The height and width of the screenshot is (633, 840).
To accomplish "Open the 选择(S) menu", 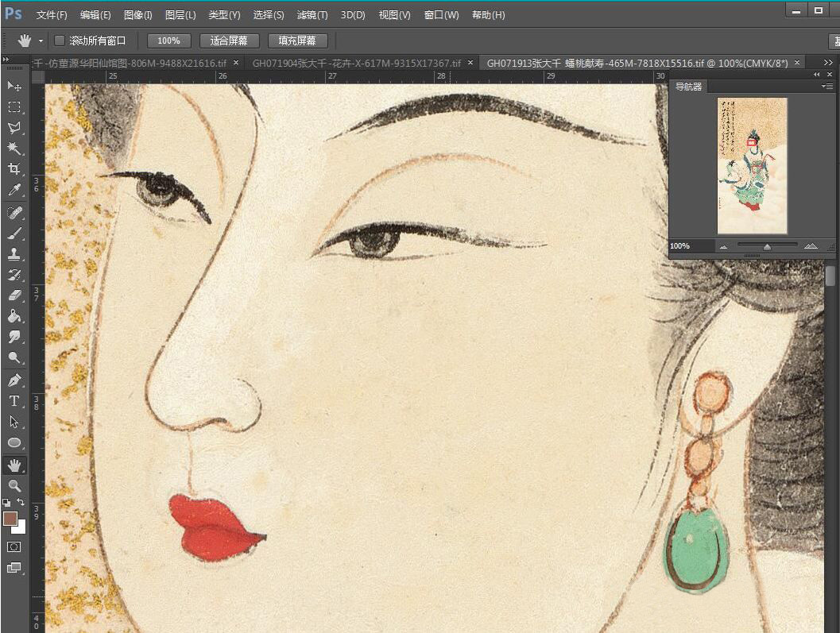I will (269, 15).
